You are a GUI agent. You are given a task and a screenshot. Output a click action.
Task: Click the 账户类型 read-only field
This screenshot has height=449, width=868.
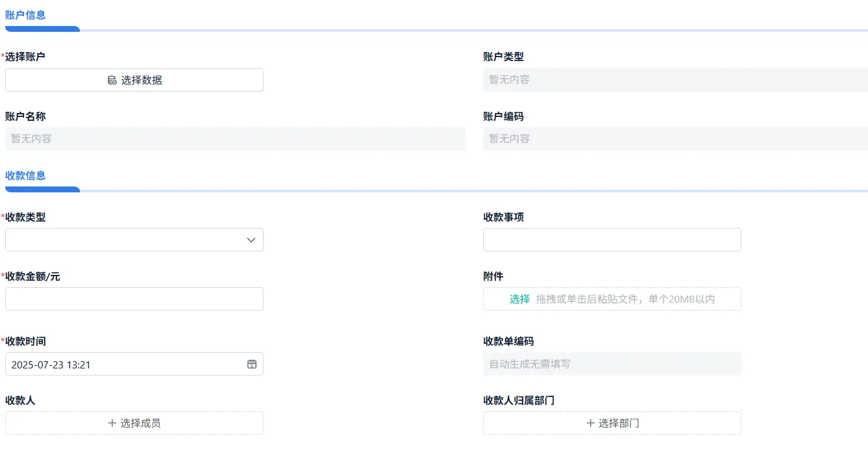(x=675, y=80)
